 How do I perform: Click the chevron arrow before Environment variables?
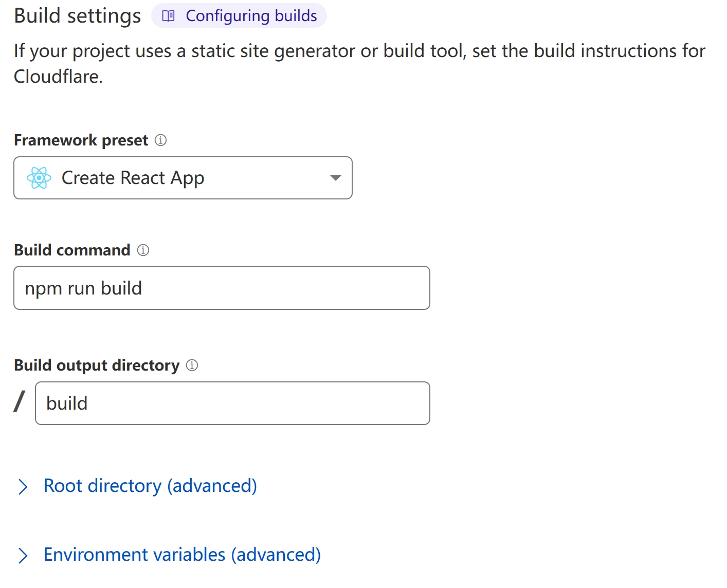pyautogui.click(x=23, y=555)
